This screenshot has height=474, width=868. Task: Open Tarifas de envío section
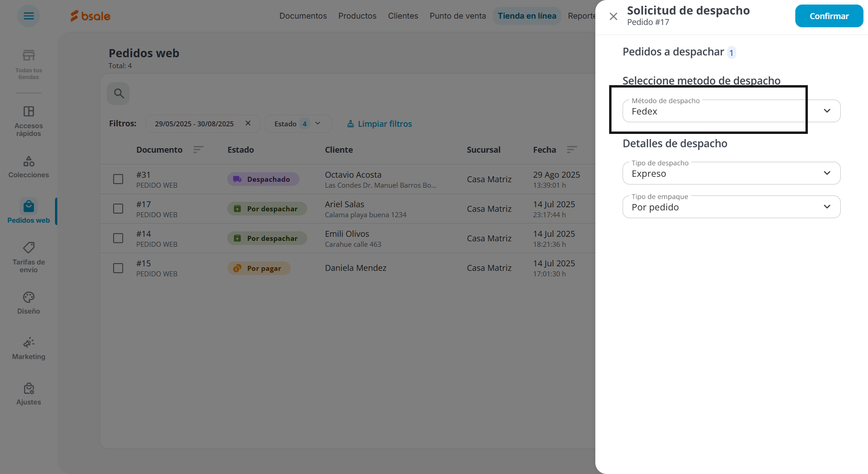(x=29, y=257)
